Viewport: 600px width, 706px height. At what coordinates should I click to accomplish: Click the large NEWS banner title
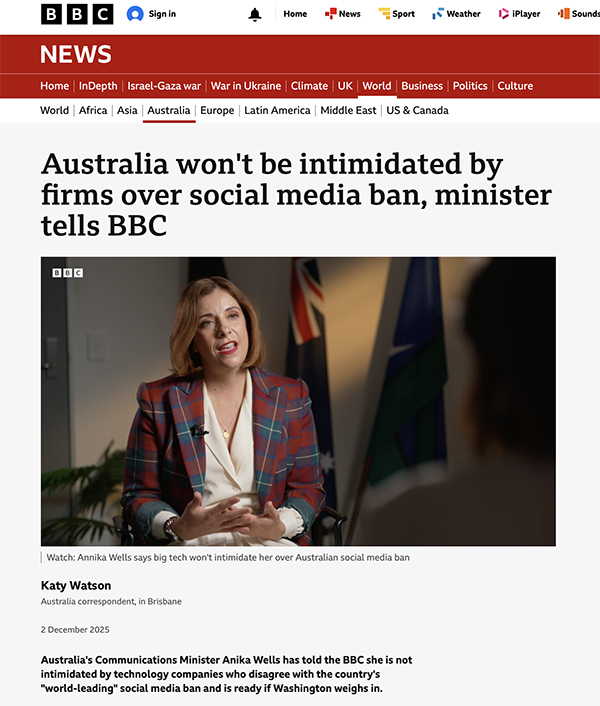click(x=76, y=54)
